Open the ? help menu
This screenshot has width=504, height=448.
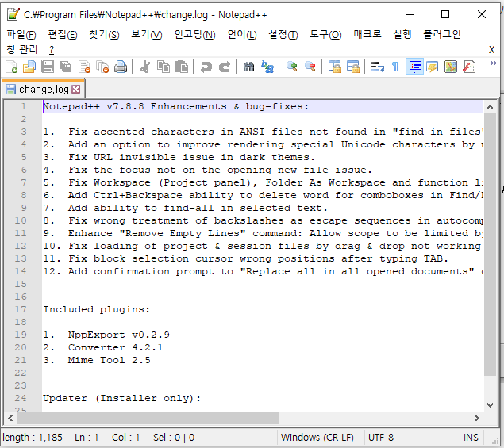click(52, 50)
